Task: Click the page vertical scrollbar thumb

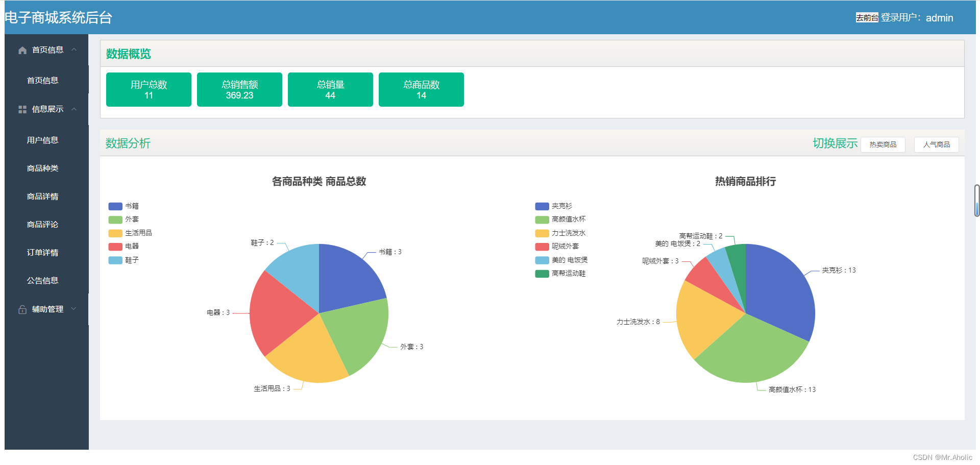Action: tap(977, 201)
